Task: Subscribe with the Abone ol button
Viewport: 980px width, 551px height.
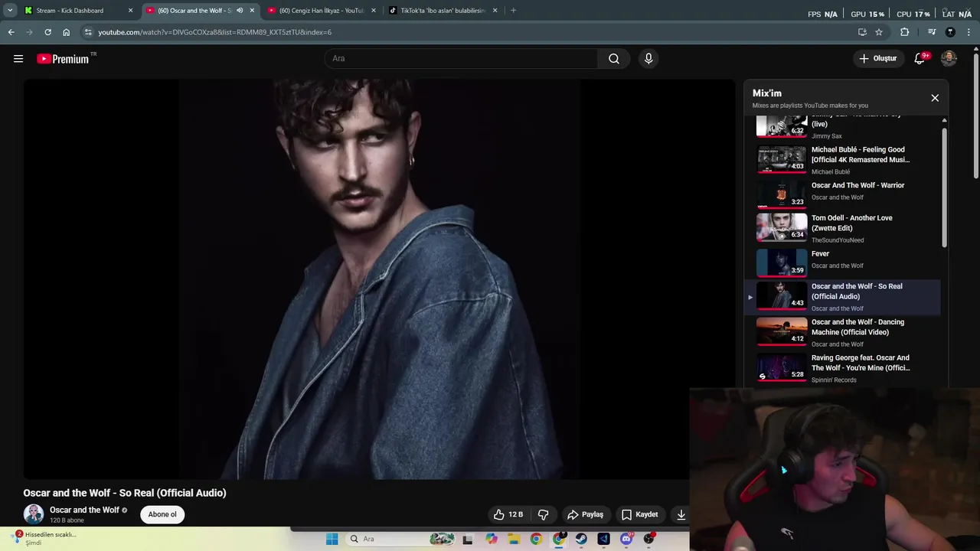Action: point(162,514)
